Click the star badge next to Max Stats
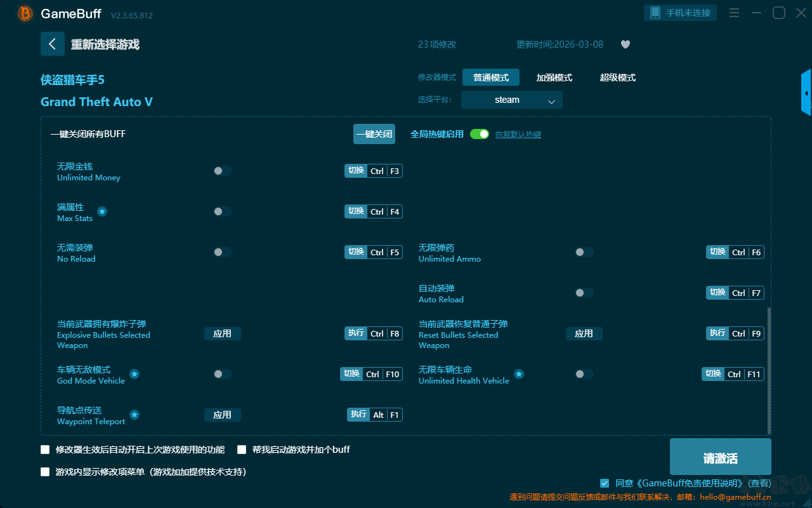Viewport: 812px width, 508px height. pos(102,211)
